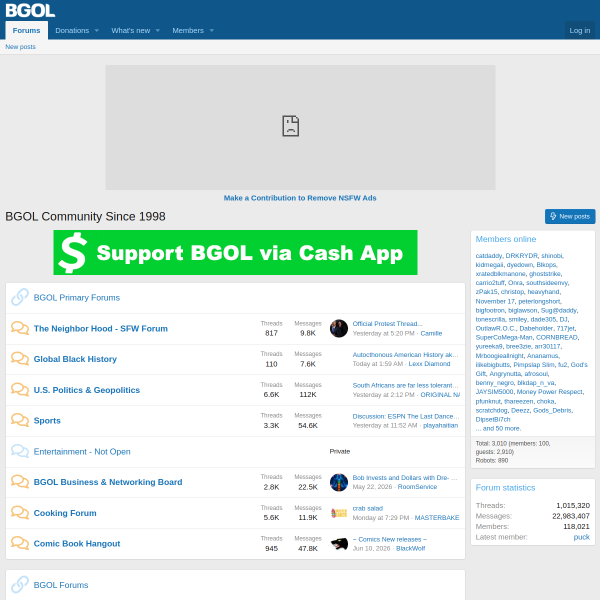Click The Neighbor Hood forum chat icon
This screenshot has width=600, height=600.
click(x=20, y=328)
